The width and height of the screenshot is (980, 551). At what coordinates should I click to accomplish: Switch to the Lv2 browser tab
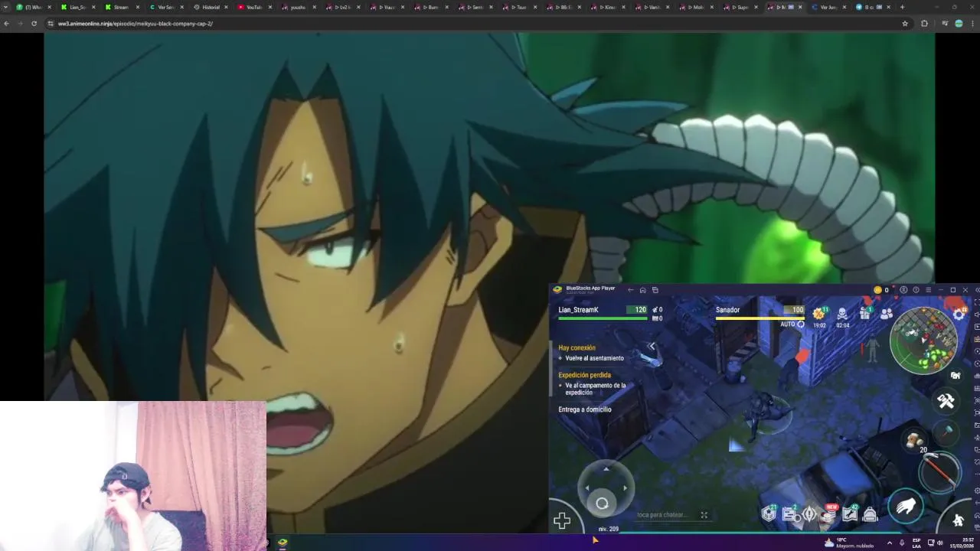tap(341, 7)
